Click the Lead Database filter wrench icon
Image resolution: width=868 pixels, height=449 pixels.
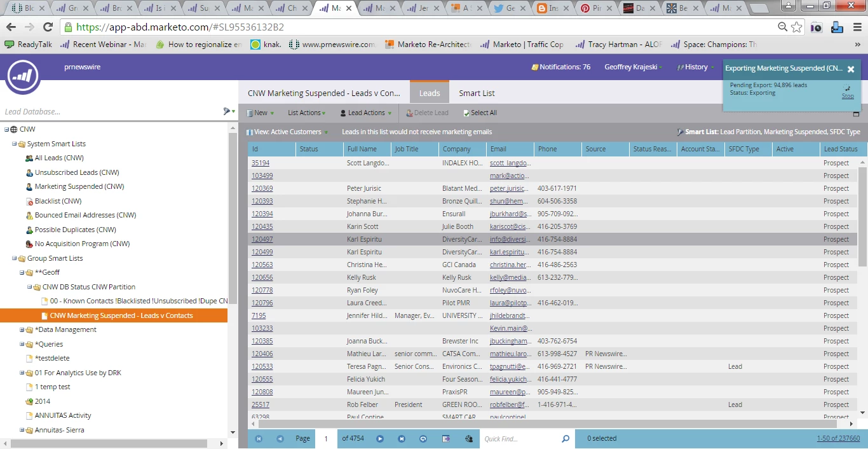[x=227, y=111]
